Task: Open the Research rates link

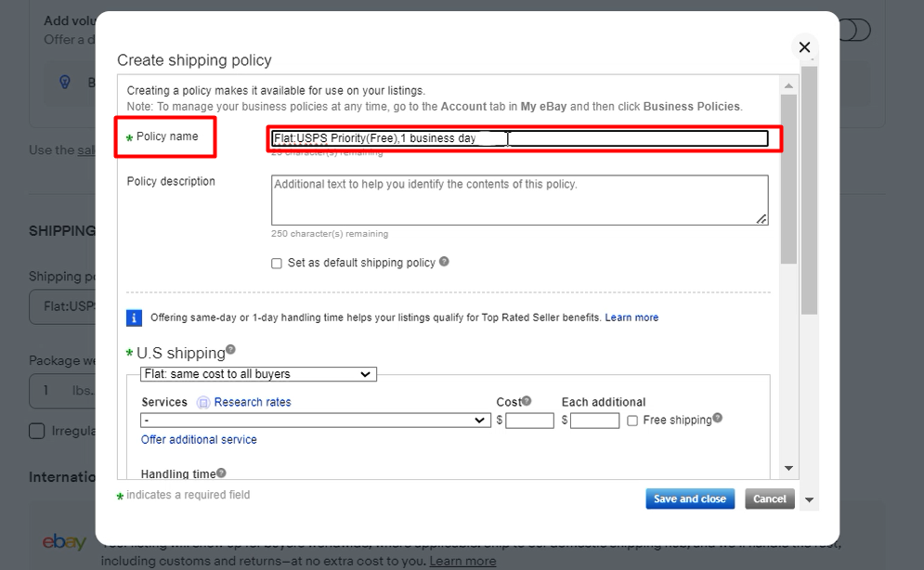Action: pos(253,402)
